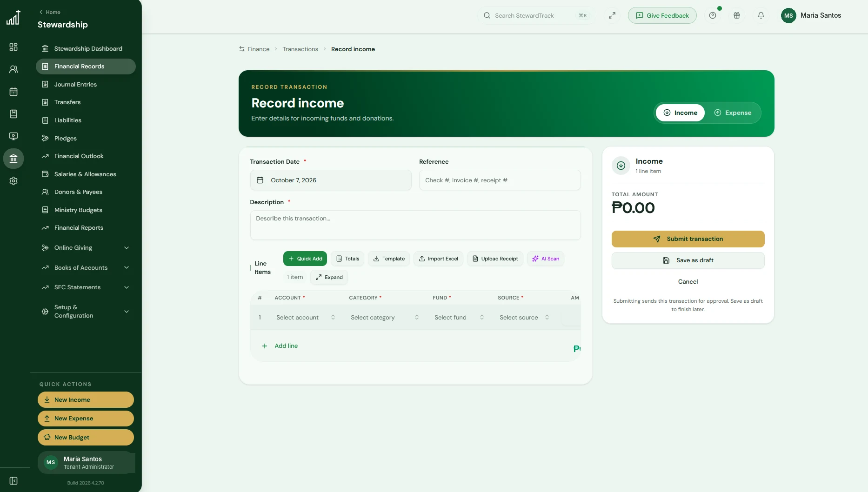The width and height of the screenshot is (868, 492).
Task: Open the Select account dropdown
Action: (x=306, y=317)
